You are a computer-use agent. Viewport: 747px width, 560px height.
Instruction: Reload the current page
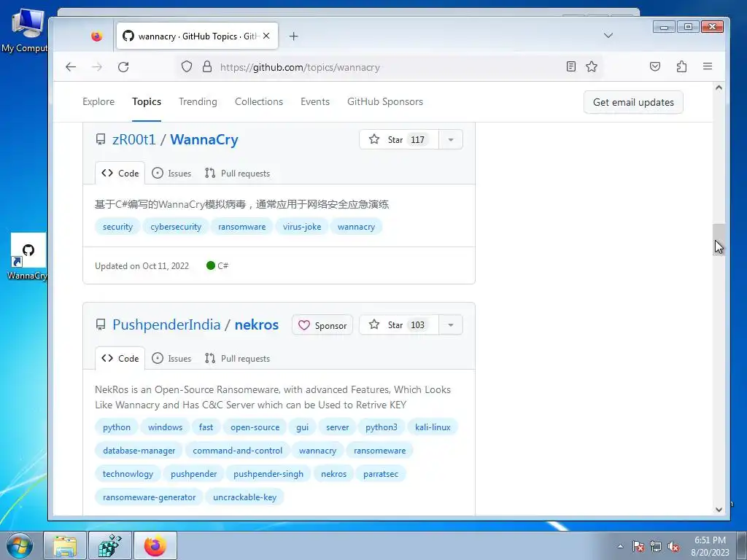[123, 67]
